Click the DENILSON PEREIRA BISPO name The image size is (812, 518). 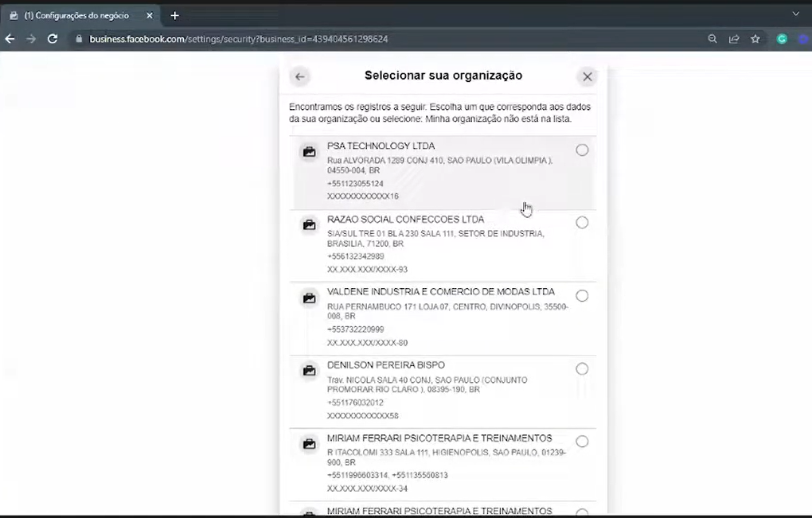386,365
